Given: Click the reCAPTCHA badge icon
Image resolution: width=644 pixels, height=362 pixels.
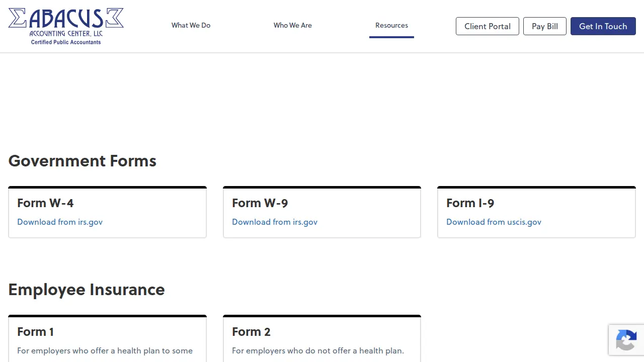Looking at the screenshot, I should (x=626, y=340).
